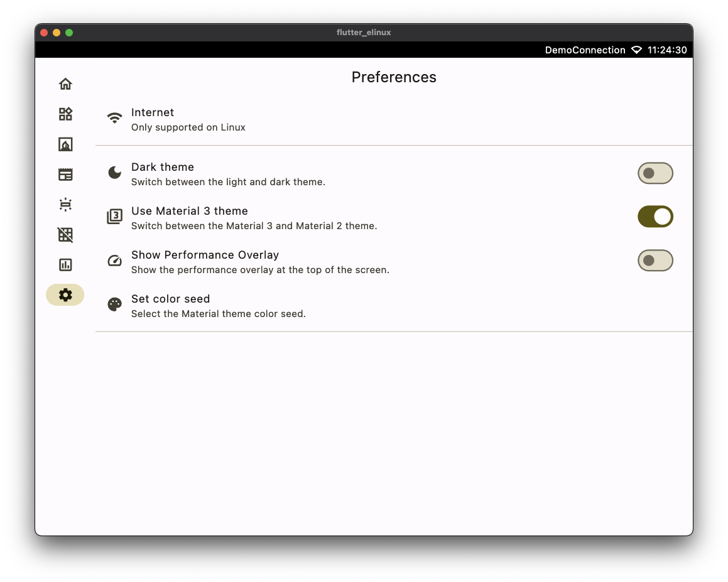Open the bar chart sidebar icon
728x582 pixels.
tap(65, 265)
